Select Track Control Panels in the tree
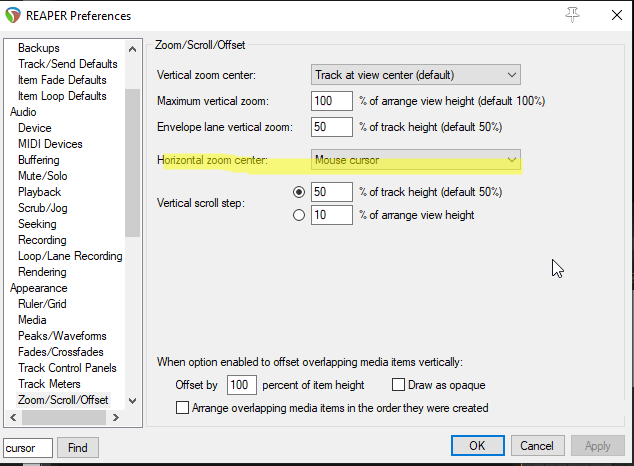634x466 pixels. click(67, 368)
